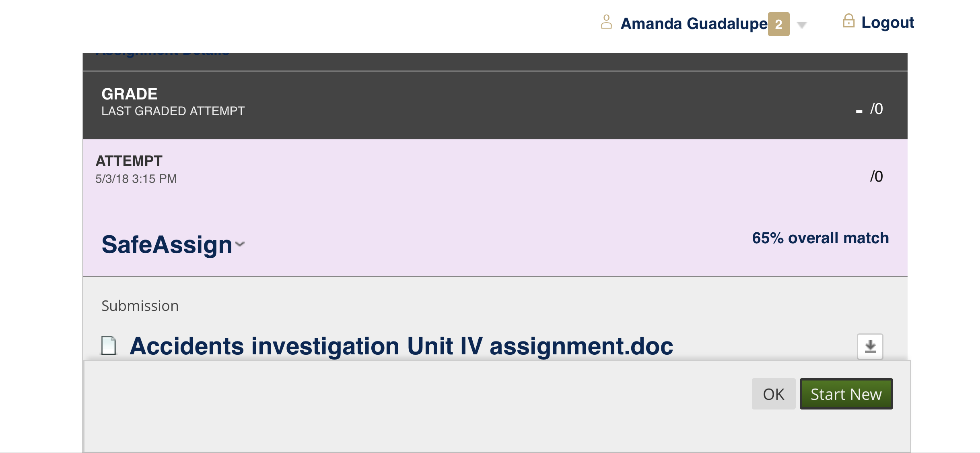Open the partially hidden Assignment Details heading
This screenshot has height=453, width=980.
pyautogui.click(x=163, y=54)
